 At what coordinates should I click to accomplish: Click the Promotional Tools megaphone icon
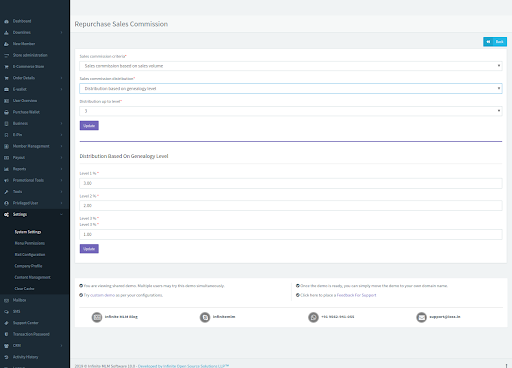(x=6, y=180)
